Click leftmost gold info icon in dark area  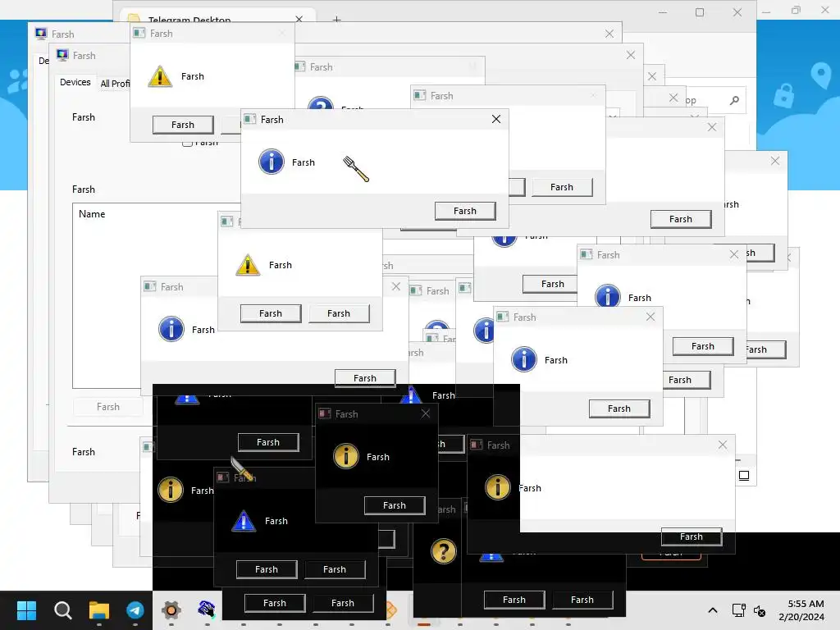pos(171,490)
